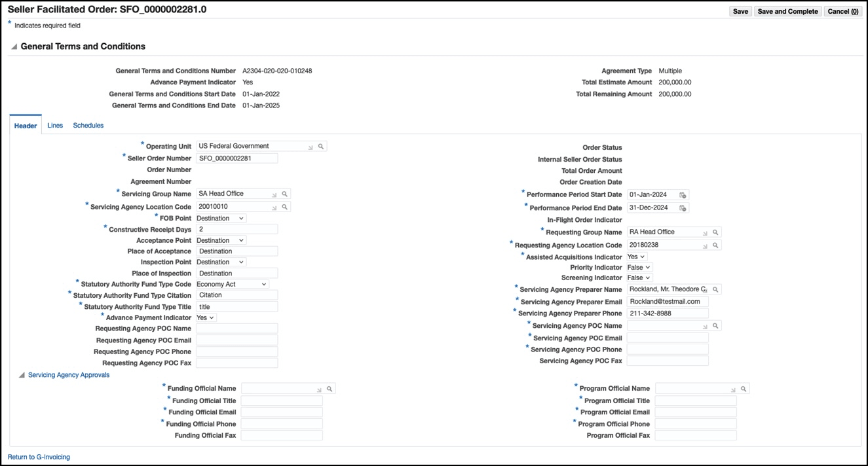The image size is (868, 466).
Task: Open Statutory Authority Fund Type Code dropdown
Action: (x=232, y=284)
